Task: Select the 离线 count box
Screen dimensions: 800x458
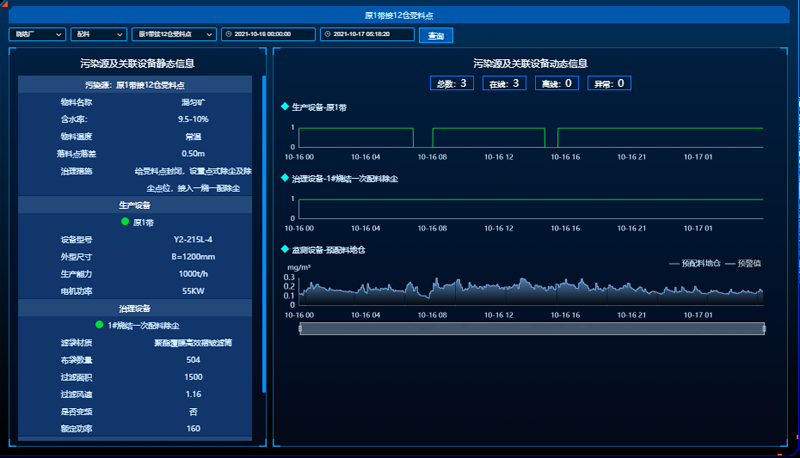Action: coord(556,83)
